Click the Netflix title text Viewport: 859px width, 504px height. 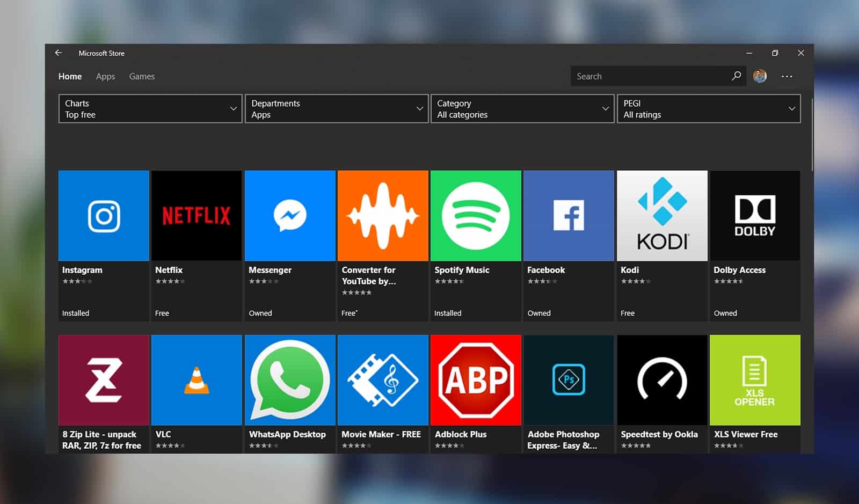(x=169, y=270)
